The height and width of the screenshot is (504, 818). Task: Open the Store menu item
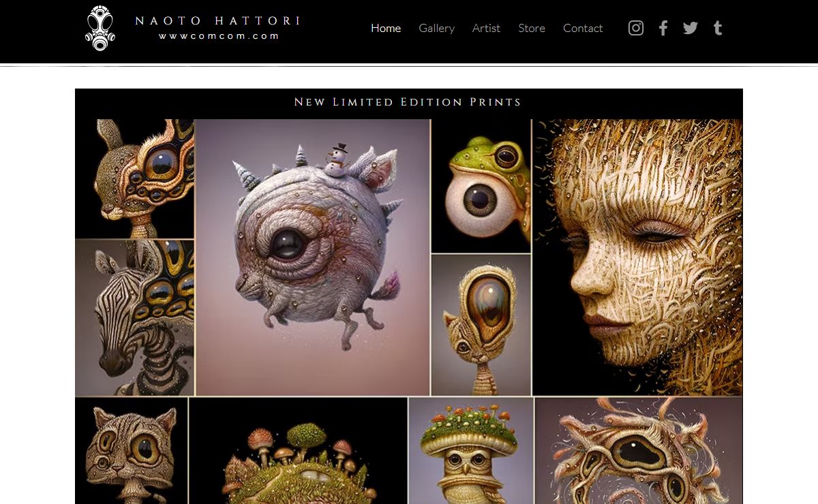click(x=532, y=28)
